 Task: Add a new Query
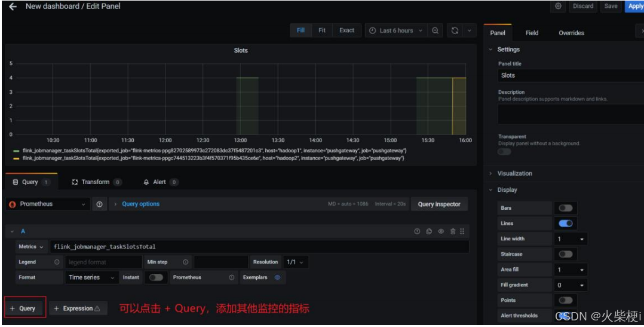(25, 308)
